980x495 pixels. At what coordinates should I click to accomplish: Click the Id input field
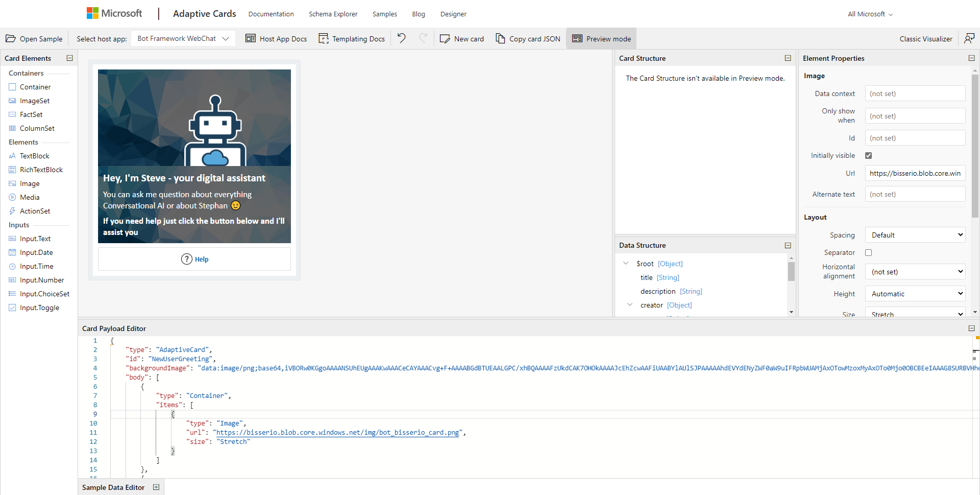[915, 138]
